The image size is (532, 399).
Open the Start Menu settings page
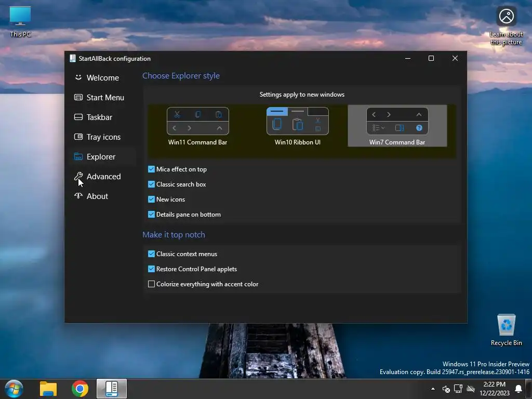pos(102,97)
